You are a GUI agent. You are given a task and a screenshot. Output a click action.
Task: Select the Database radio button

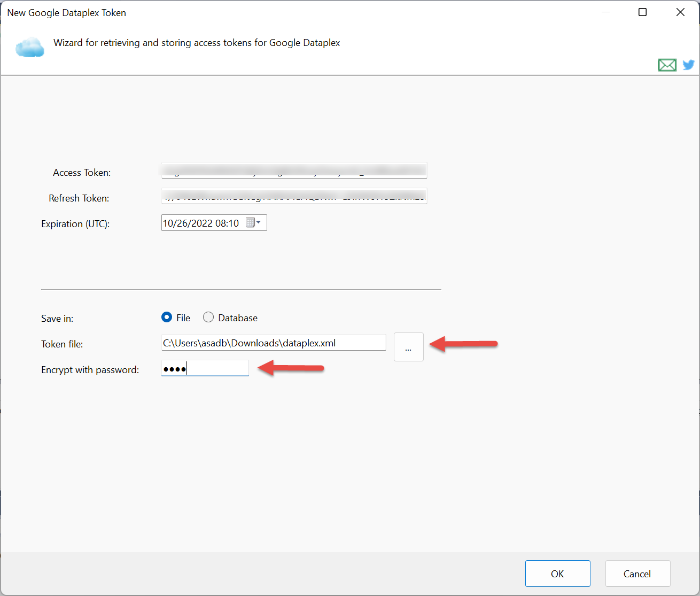click(x=208, y=318)
